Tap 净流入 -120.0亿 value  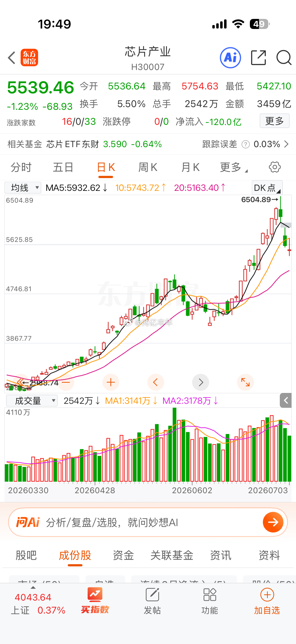click(209, 122)
